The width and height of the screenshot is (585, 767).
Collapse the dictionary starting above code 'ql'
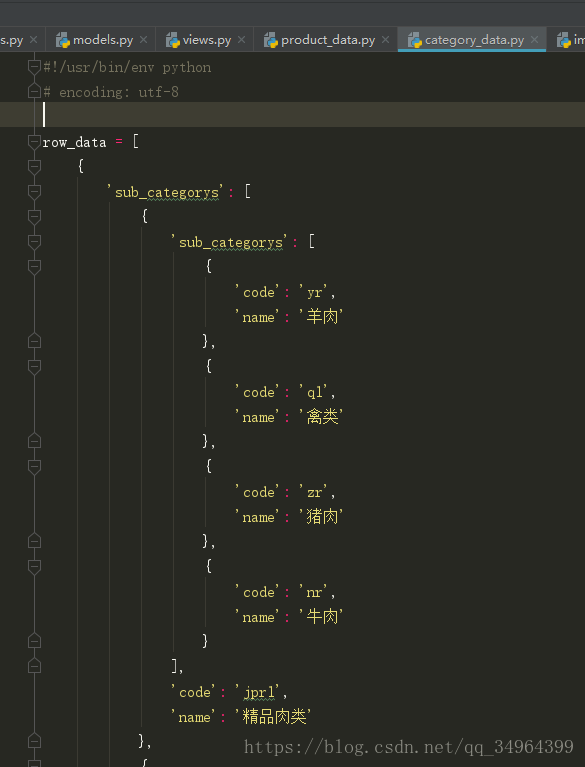tap(34, 366)
